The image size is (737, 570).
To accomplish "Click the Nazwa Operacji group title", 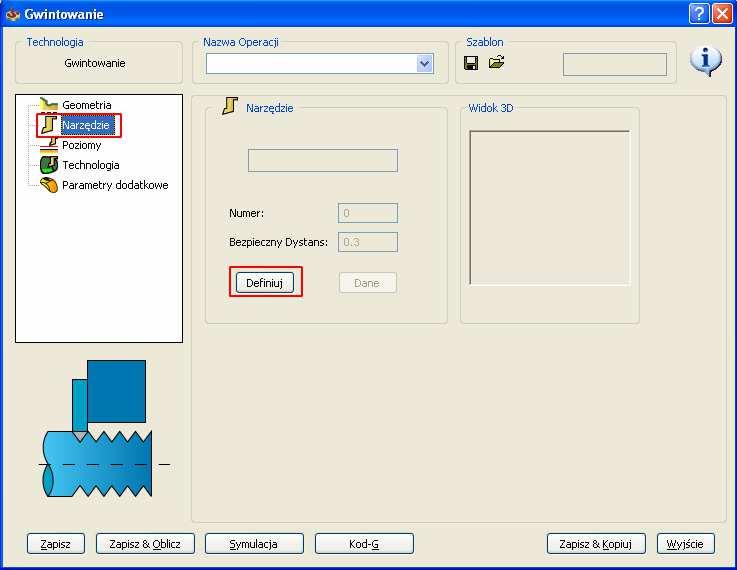I will click(241, 42).
